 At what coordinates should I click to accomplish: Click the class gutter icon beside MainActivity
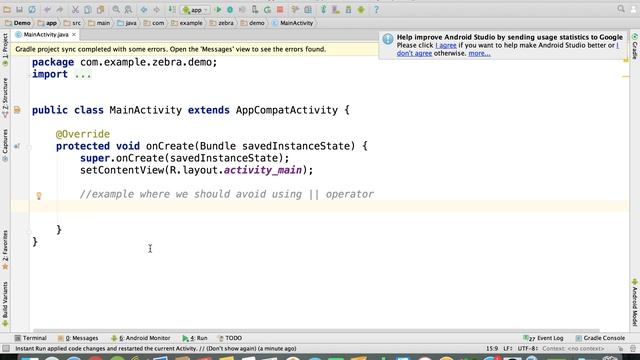pyautogui.click(x=17, y=110)
